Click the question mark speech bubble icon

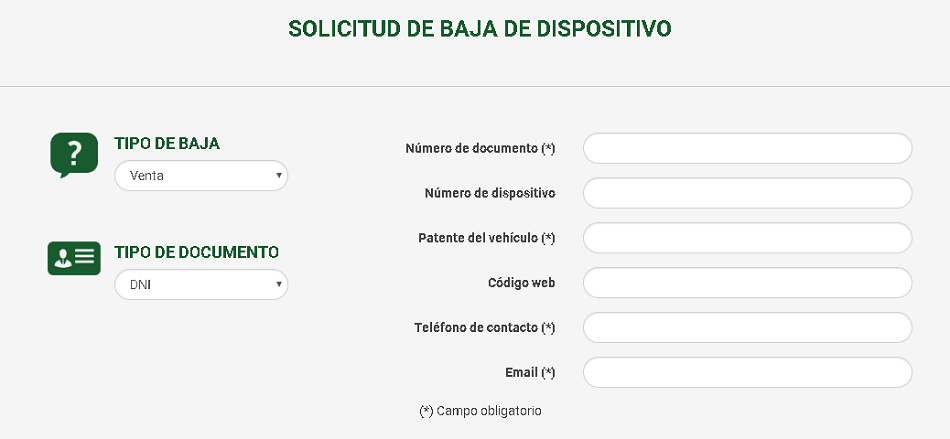pyautogui.click(x=74, y=154)
